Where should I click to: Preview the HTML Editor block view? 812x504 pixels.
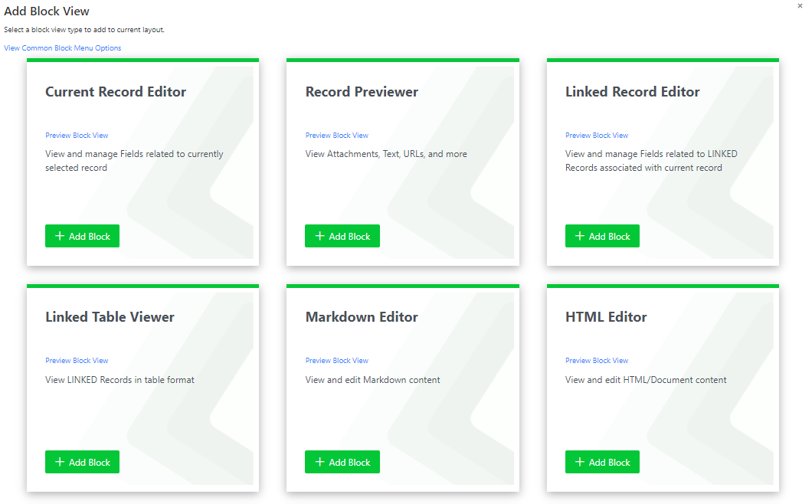click(x=597, y=361)
